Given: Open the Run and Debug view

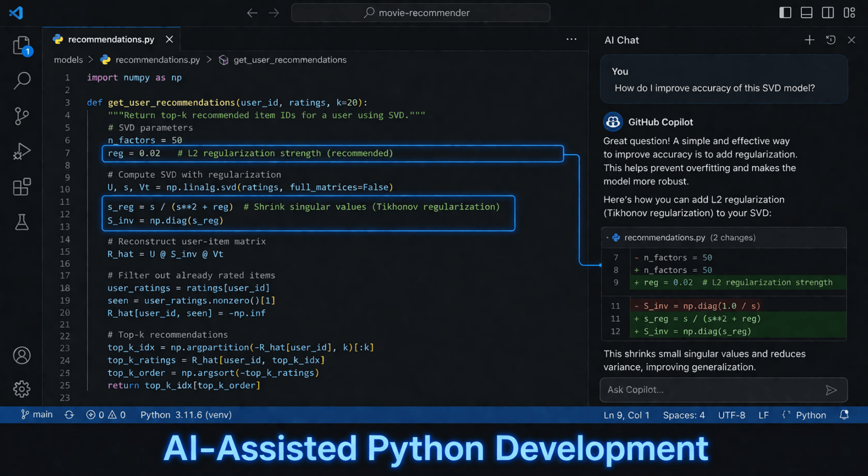Looking at the screenshot, I should click(21, 151).
